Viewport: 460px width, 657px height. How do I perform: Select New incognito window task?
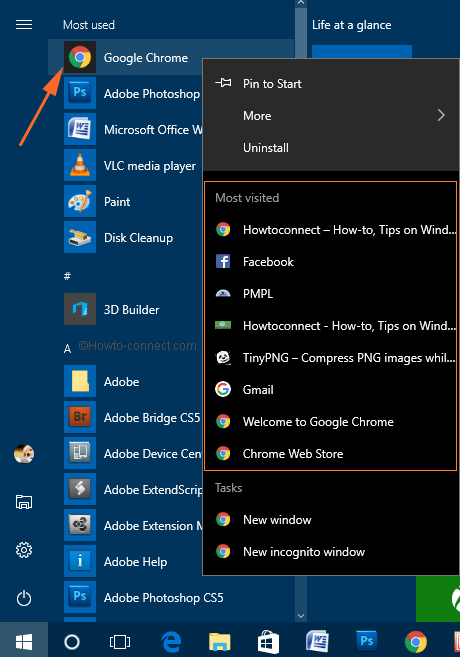point(331,552)
